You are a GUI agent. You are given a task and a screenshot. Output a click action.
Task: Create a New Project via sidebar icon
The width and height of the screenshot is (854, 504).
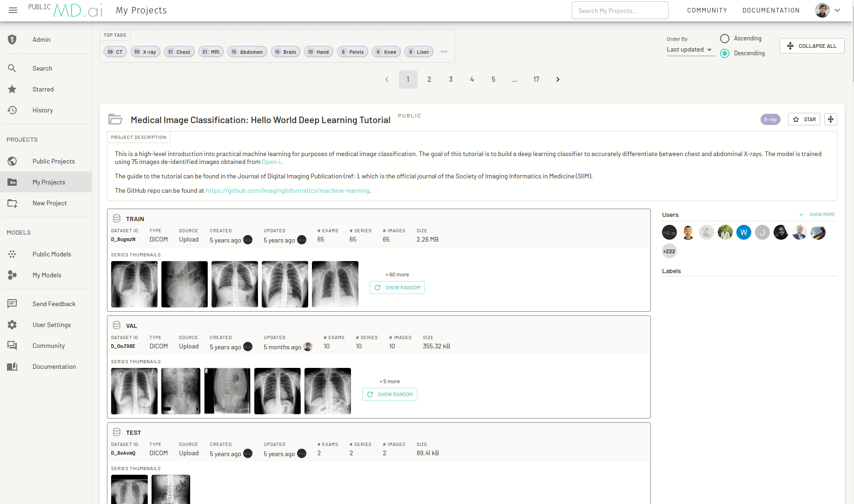(12, 203)
